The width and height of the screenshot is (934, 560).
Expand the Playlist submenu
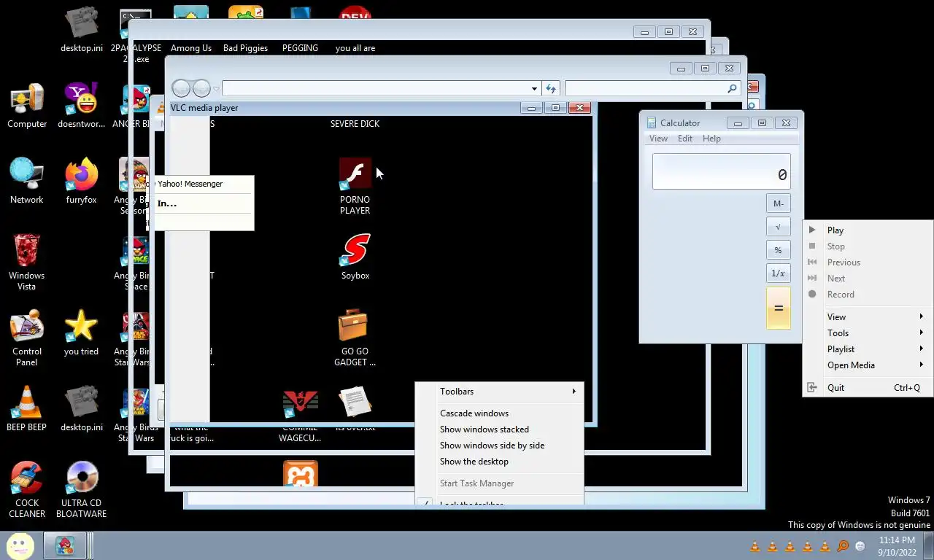click(x=868, y=349)
